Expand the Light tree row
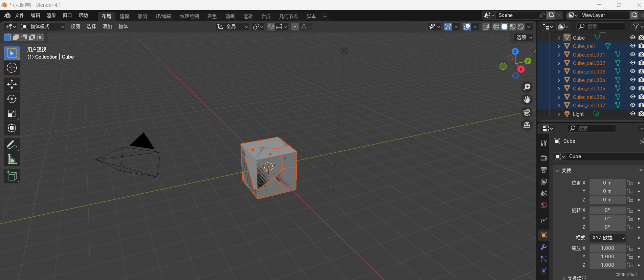This screenshot has height=280, width=644. point(559,114)
